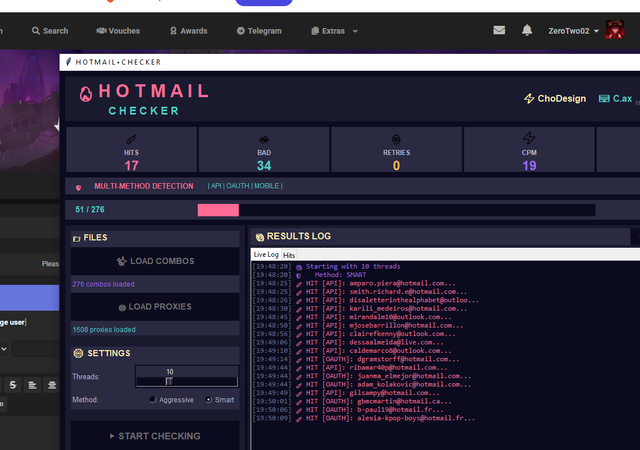The height and width of the screenshot is (450, 640).
Task: Click the folder icon next to FILES
Action: click(x=76, y=238)
